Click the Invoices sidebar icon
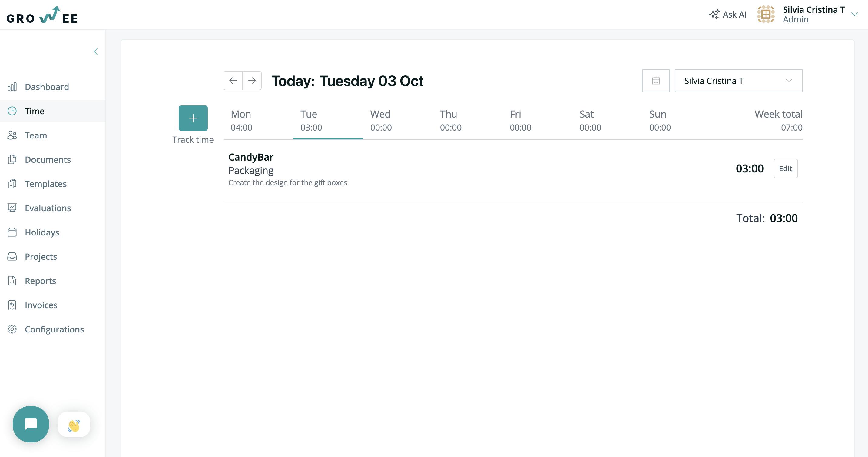 [12, 305]
